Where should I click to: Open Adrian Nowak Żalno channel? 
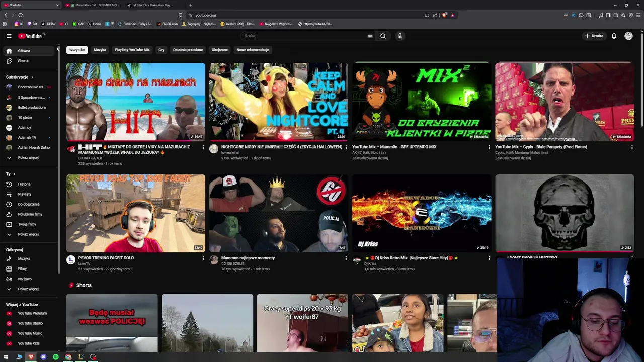coord(28,148)
